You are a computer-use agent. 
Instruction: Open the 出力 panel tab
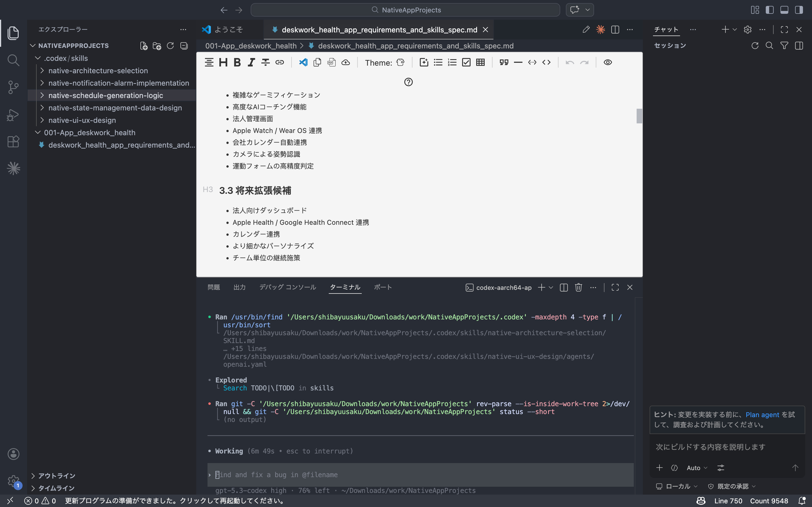point(239,287)
